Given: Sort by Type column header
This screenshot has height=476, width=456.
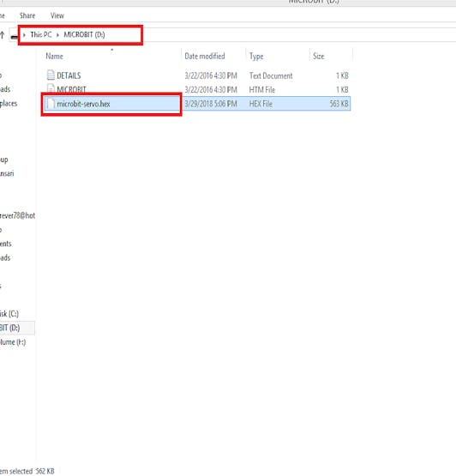Looking at the screenshot, I should click(x=256, y=56).
